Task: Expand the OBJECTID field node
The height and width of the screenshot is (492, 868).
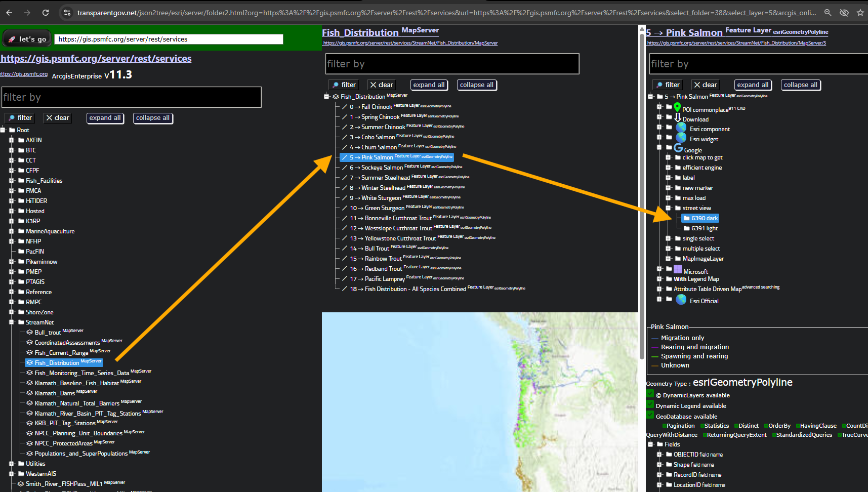Action: (x=659, y=455)
